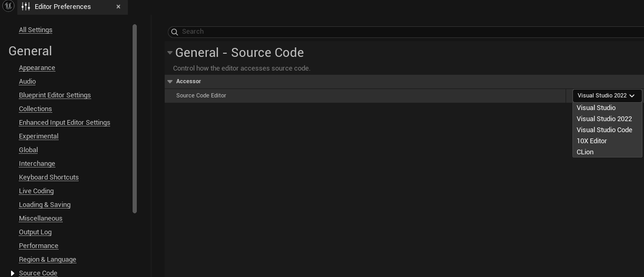Click the Editor Preferences tab sliders icon
The width and height of the screenshot is (644, 277).
[26, 6]
